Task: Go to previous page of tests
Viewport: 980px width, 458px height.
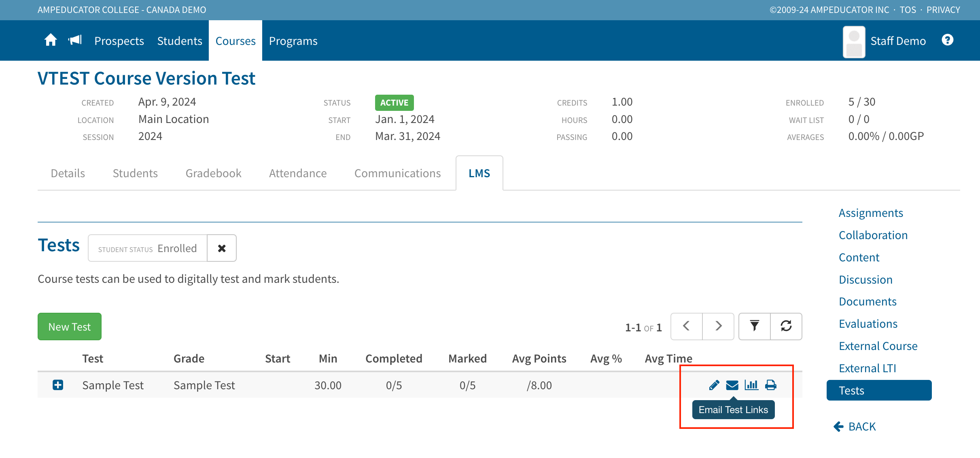Action: (686, 326)
